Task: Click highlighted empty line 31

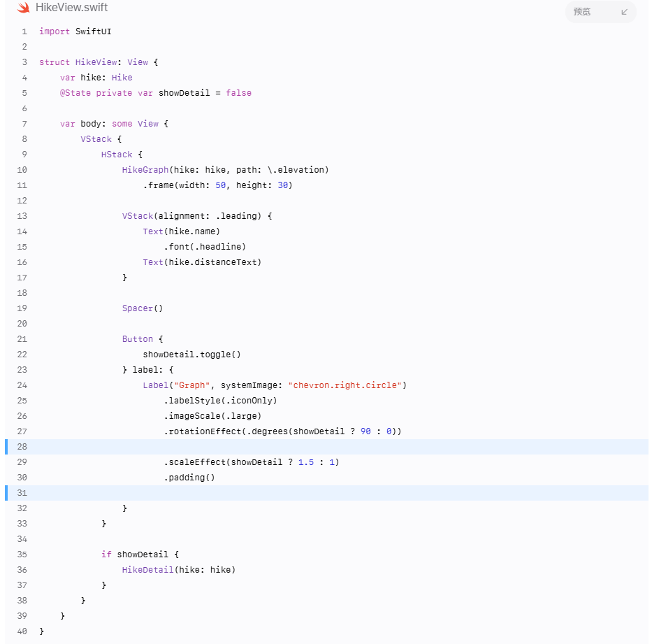Action: pyautogui.click(x=326, y=493)
